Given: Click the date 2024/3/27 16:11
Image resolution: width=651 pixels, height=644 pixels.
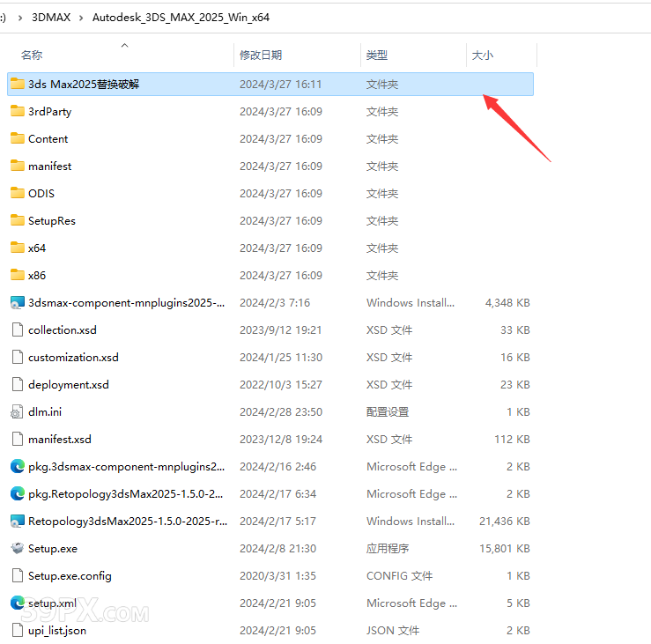Looking at the screenshot, I should tap(281, 84).
